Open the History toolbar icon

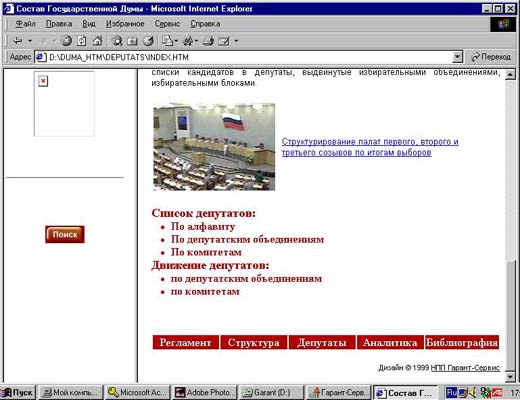148,41
